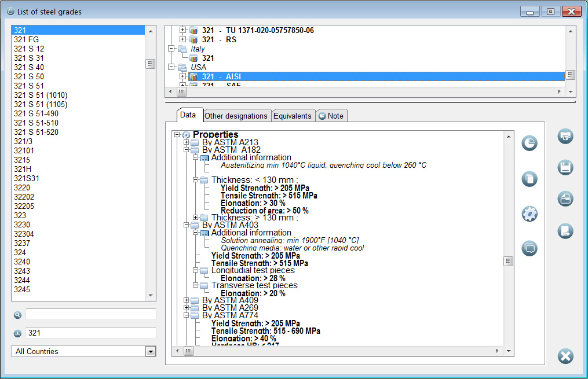This screenshot has width=588, height=379.
Task: Click the floppy disk save icon
Action: (565, 167)
